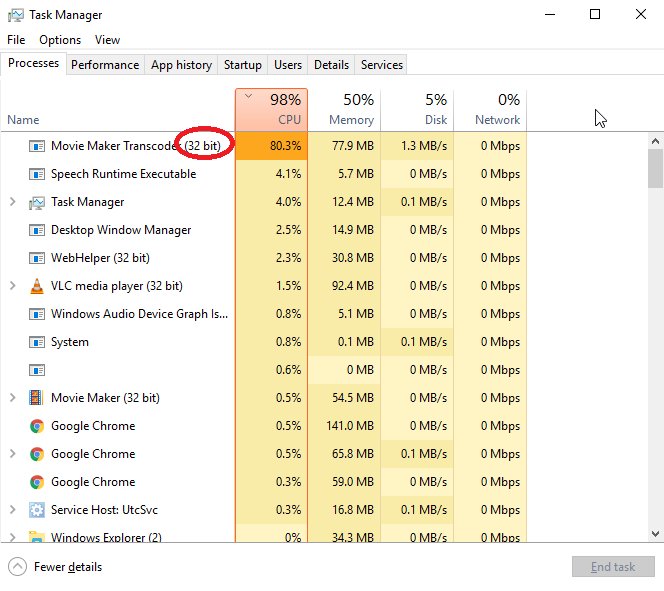The height and width of the screenshot is (591, 664).
Task: Click the Fewer details link
Action: pyautogui.click(x=68, y=567)
